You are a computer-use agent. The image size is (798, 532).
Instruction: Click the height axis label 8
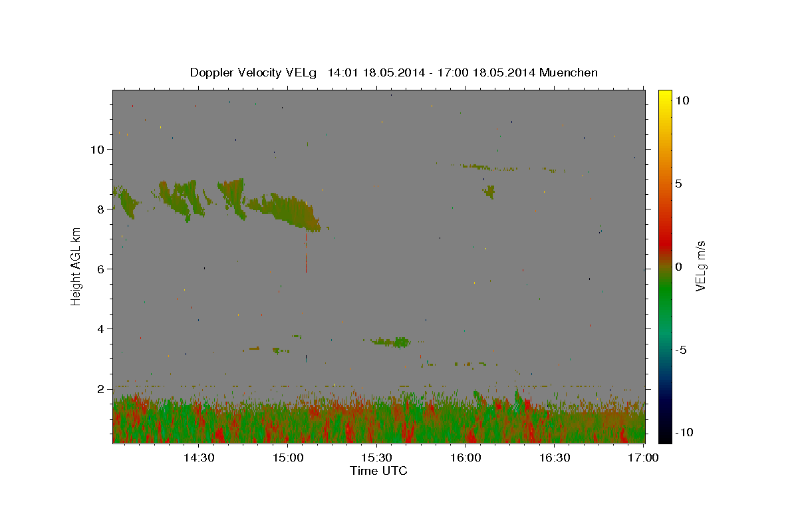tap(102, 209)
